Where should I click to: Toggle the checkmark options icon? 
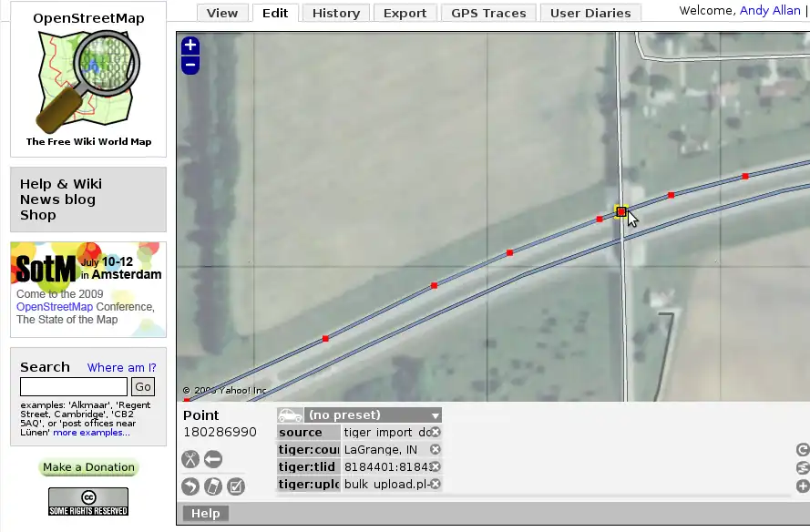coord(236,486)
